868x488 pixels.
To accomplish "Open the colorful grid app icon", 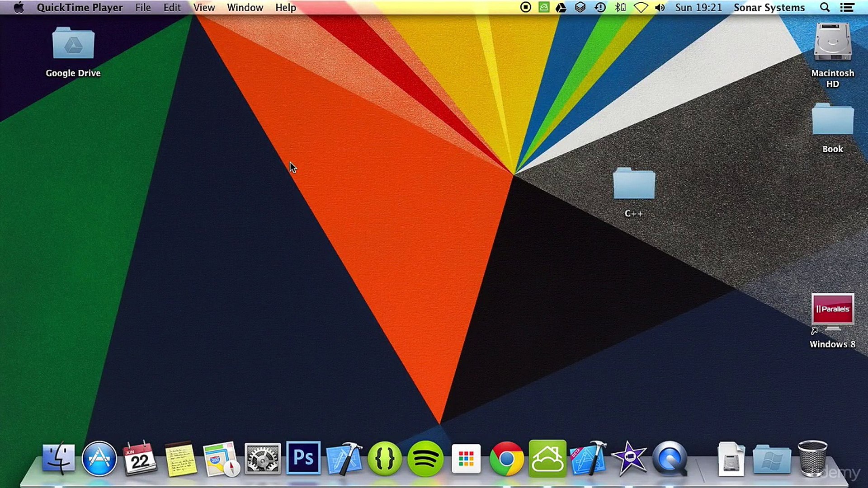I will [x=466, y=459].
